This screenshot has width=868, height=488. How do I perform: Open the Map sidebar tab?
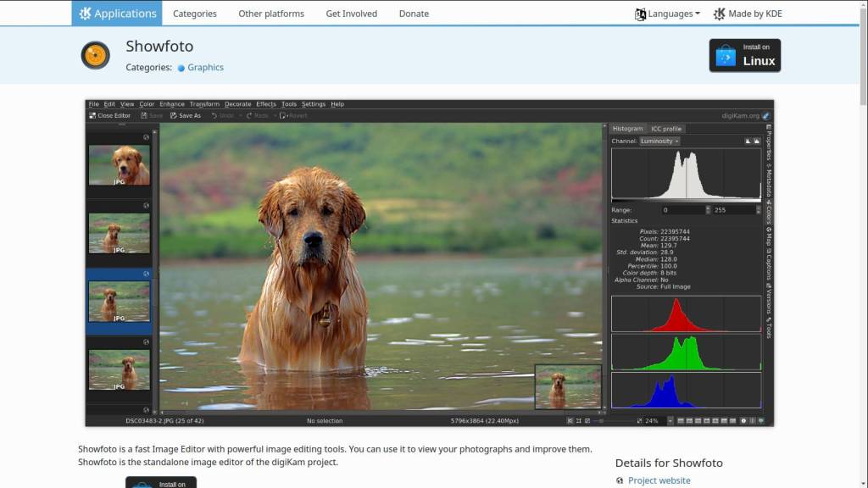(769, 236)
